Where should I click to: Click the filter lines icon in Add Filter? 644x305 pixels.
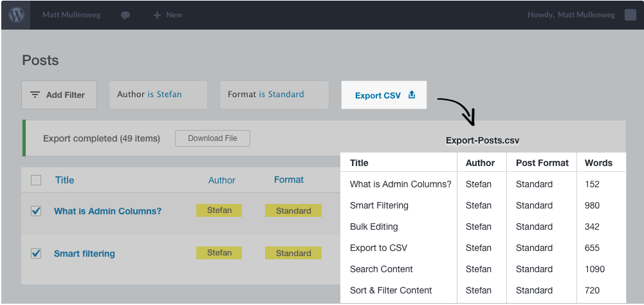click(x=35, y=95)
